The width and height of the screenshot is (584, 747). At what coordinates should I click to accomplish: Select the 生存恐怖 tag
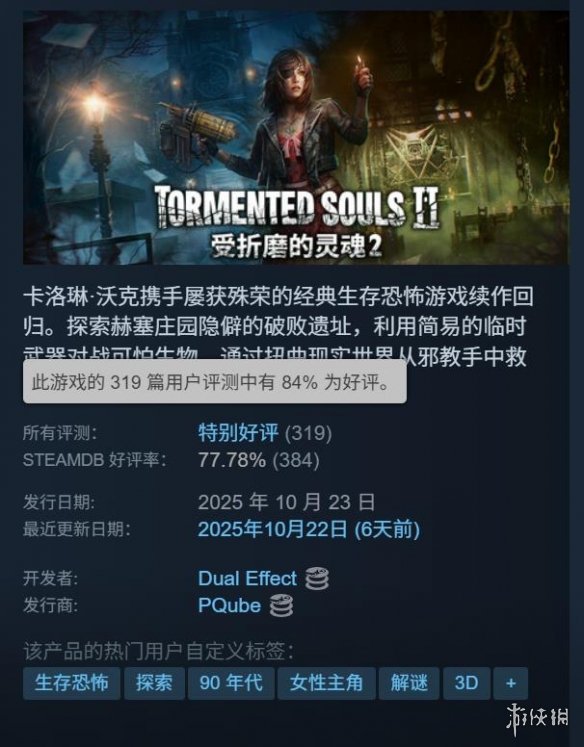tap(71, 683)
